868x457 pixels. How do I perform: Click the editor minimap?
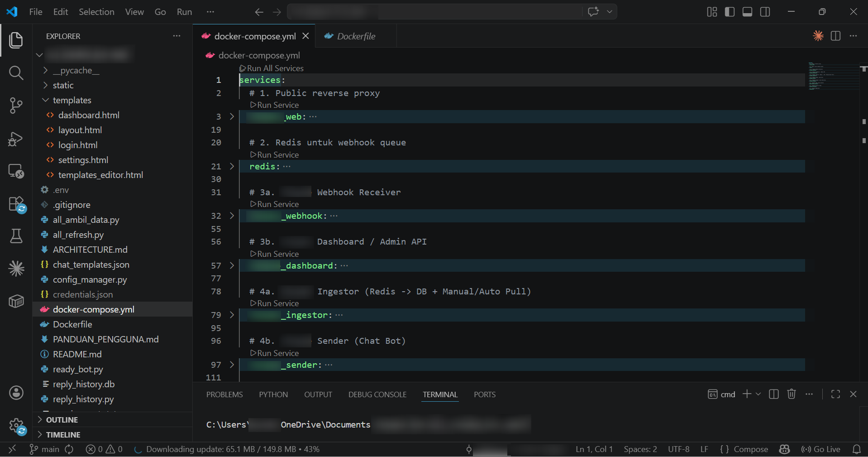pyautogui.click(x=833, y=76)
